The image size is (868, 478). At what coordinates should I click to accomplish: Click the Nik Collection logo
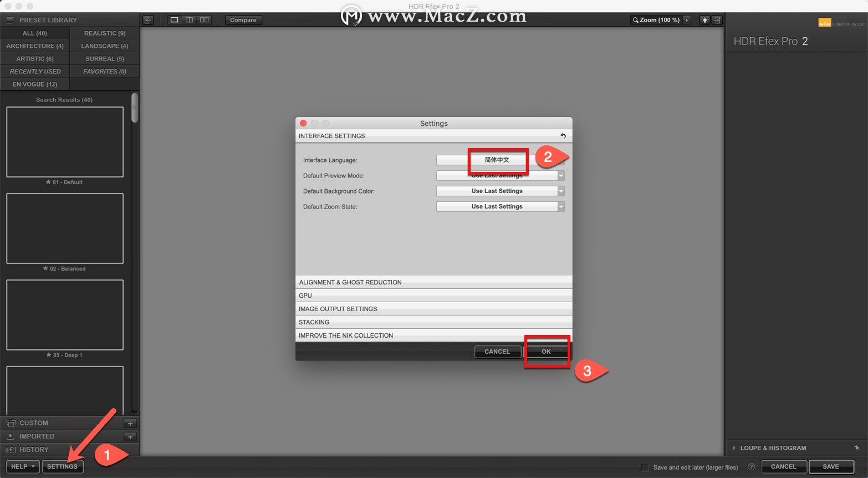(841, 23)
